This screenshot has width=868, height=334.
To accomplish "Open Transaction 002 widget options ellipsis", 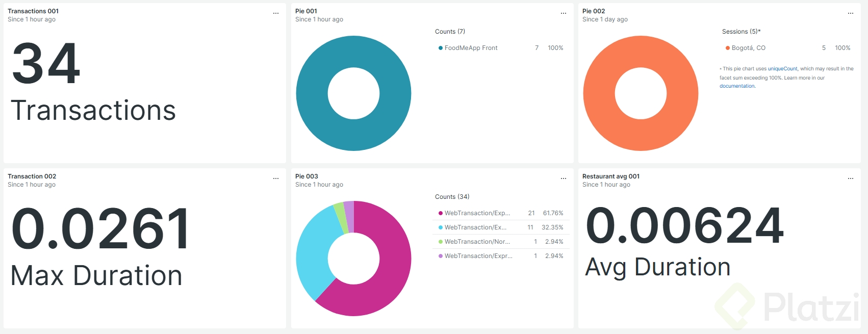I will pyautogui.click(x=276, y=178).
